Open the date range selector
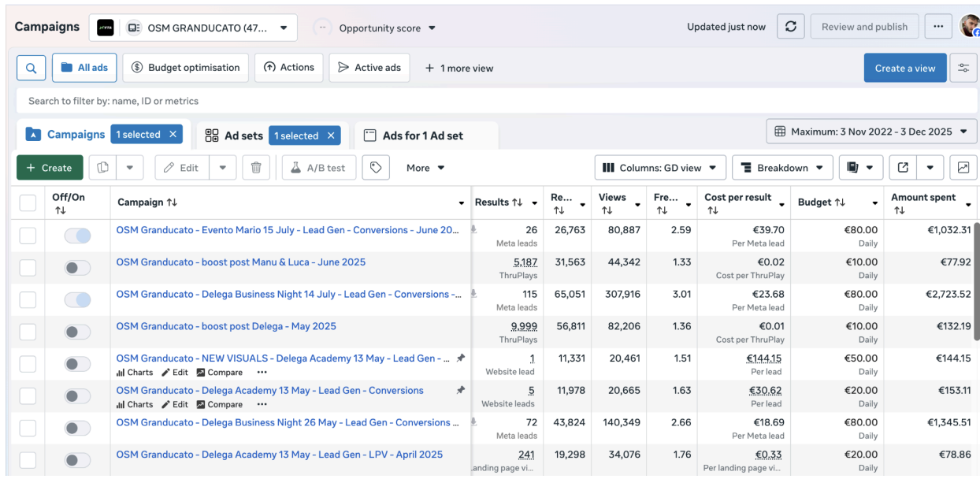This screenshot has width=980, height=479. (x=872, y=132)
